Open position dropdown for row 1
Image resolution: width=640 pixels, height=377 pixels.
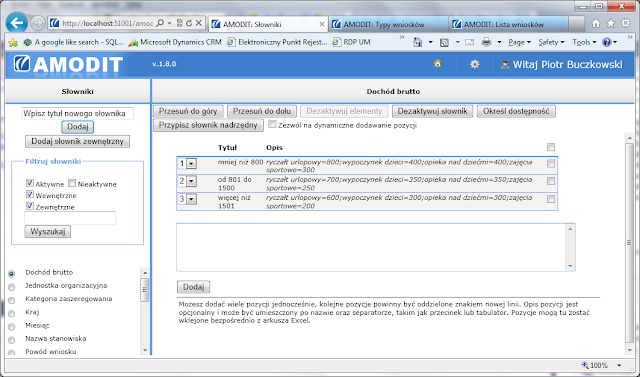(x=191, y=164)
